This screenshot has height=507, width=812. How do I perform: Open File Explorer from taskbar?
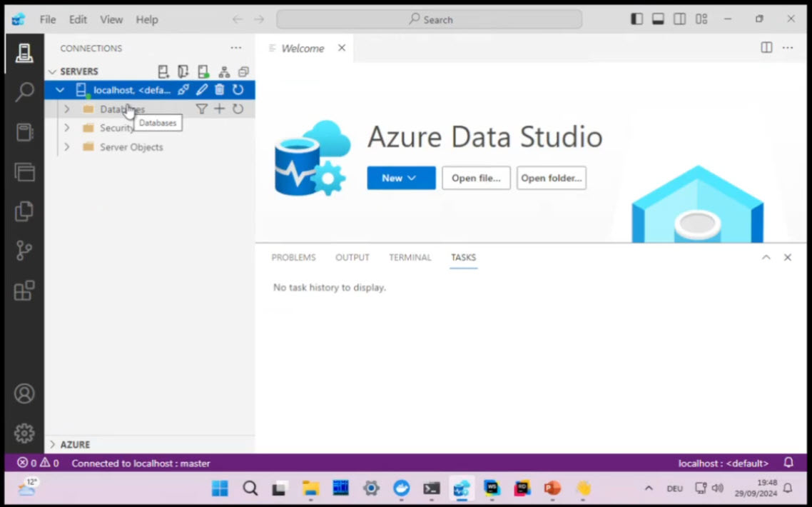[310, 488]
